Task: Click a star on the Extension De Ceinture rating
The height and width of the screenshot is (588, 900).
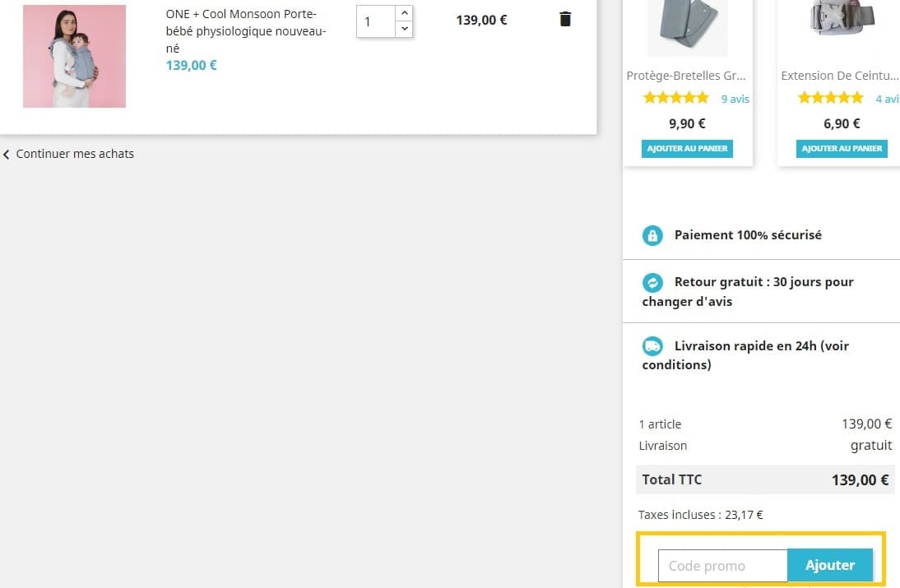Action: (x=831, y=97)
